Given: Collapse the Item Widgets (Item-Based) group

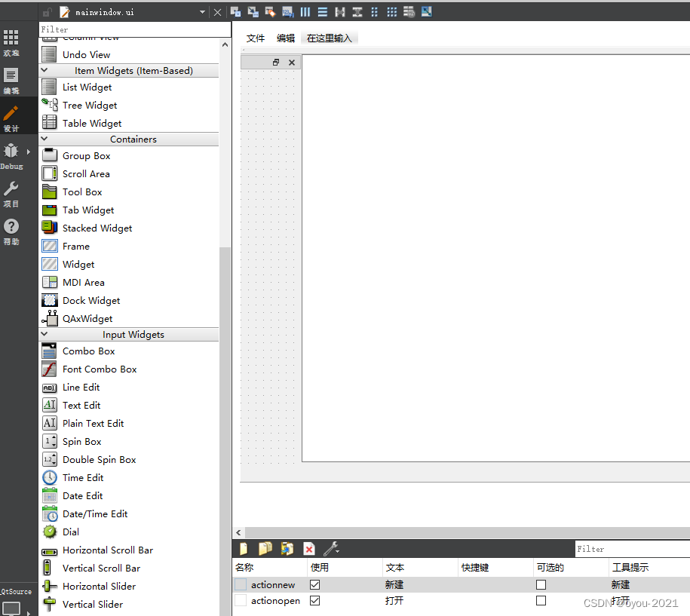Looking at the screenshot, I should pyautogui.click(x=43, y=69).
